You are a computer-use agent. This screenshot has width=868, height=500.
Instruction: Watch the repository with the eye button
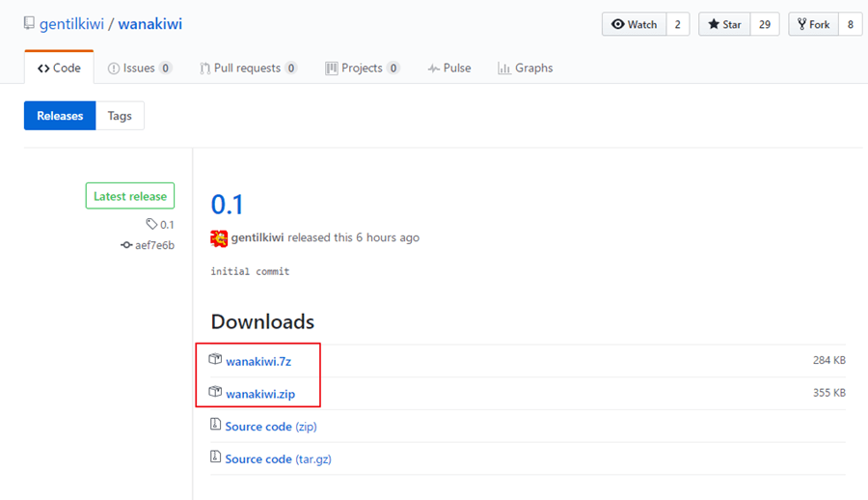tap(635, 24)
